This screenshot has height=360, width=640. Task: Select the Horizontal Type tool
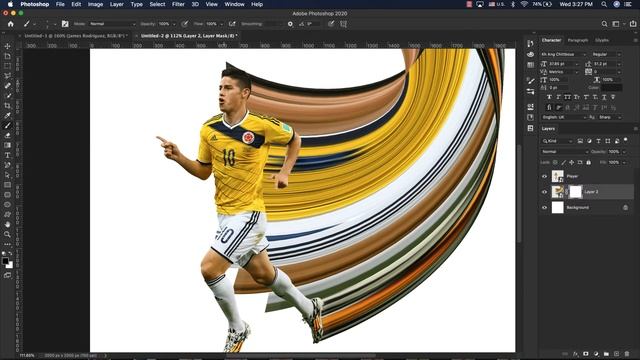[x=7, y=155]
